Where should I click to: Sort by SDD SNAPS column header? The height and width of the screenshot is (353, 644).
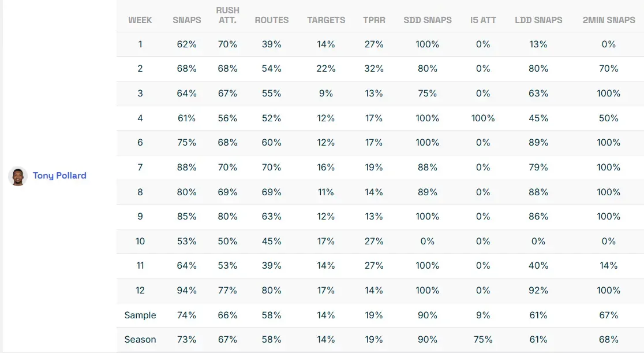(x=428, y=20)
